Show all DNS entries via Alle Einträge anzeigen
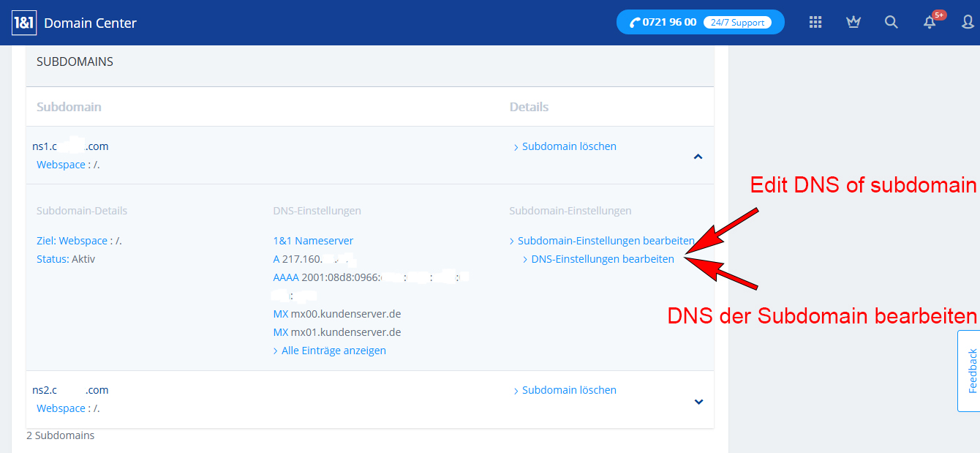Screen dimensions: 980x453 pyautogui.click(x=333, y=351)
